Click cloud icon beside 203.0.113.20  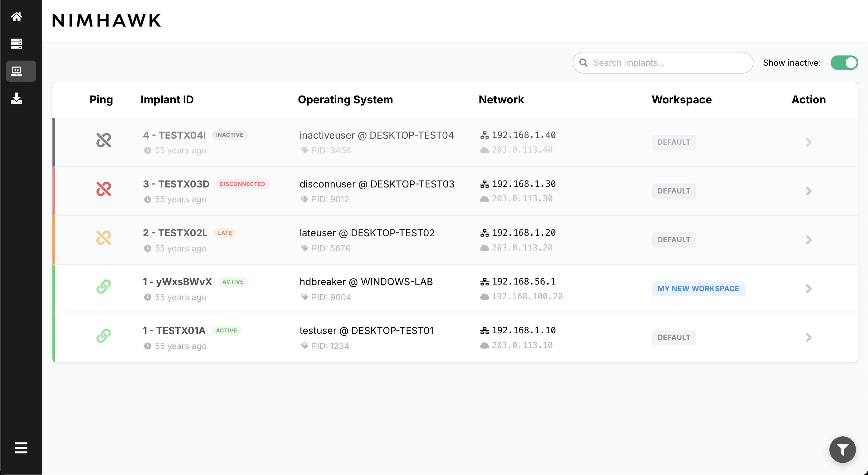pos(485,248)
